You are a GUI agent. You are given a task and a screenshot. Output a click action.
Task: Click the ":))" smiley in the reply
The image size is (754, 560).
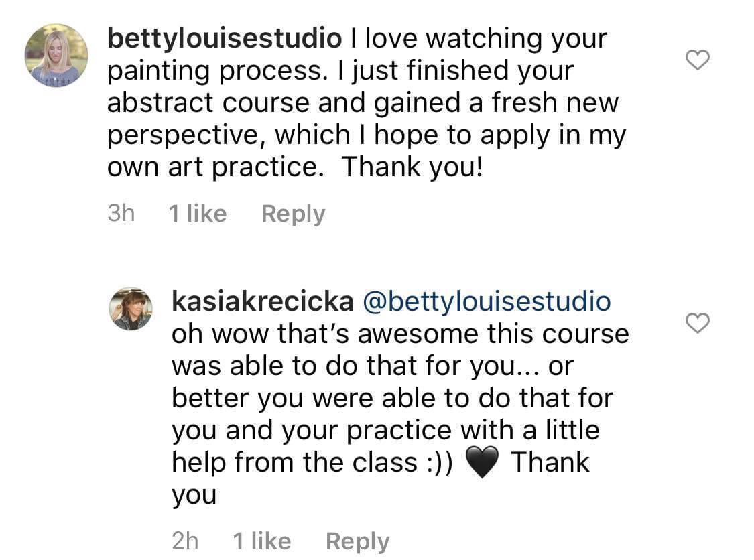(x=440, y=463)
